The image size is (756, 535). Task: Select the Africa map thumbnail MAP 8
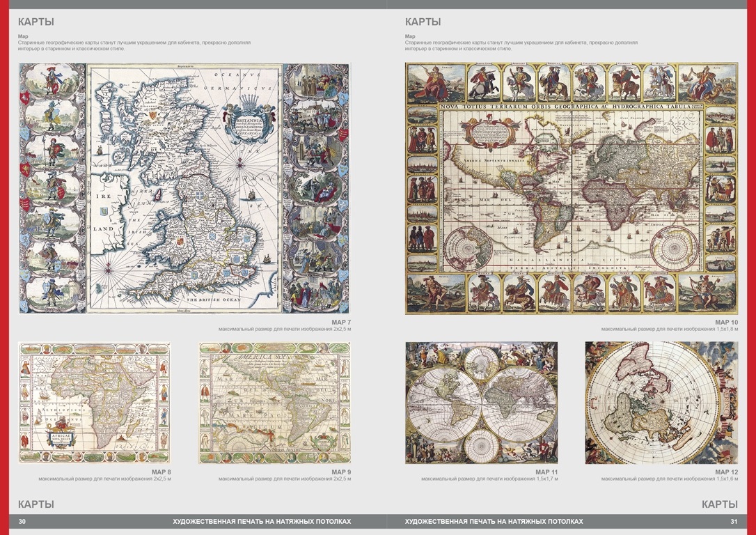[x=95, y=402]
